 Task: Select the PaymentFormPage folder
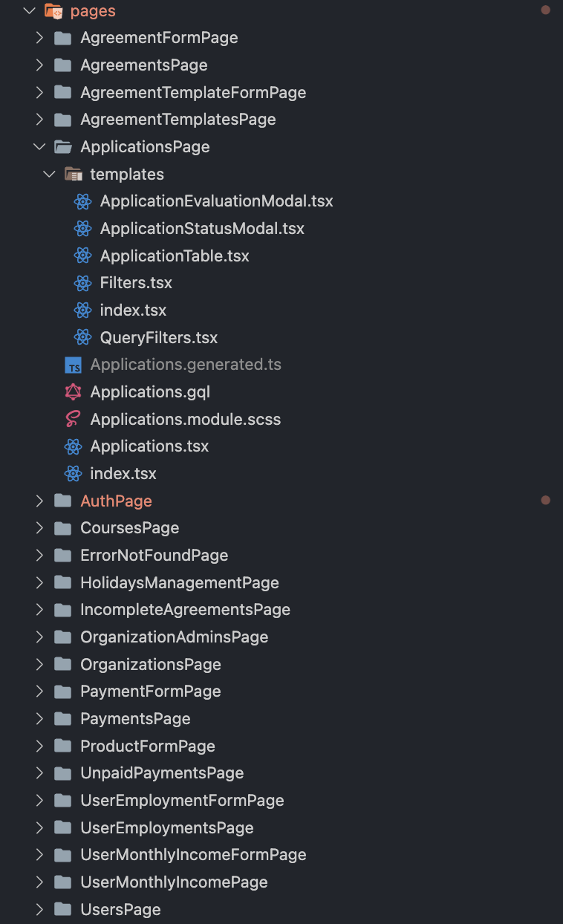click(x=151, y=692)
